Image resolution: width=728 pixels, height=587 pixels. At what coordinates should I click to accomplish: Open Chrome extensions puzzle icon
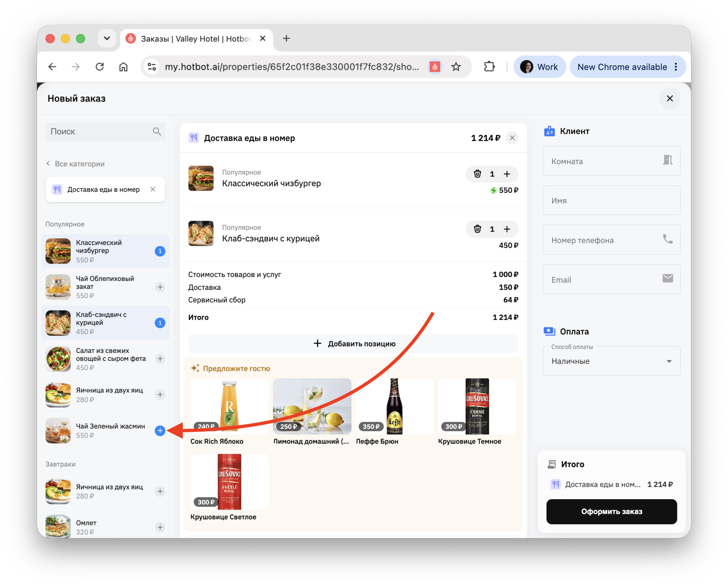pyautogui.click(x=489, y=67)
